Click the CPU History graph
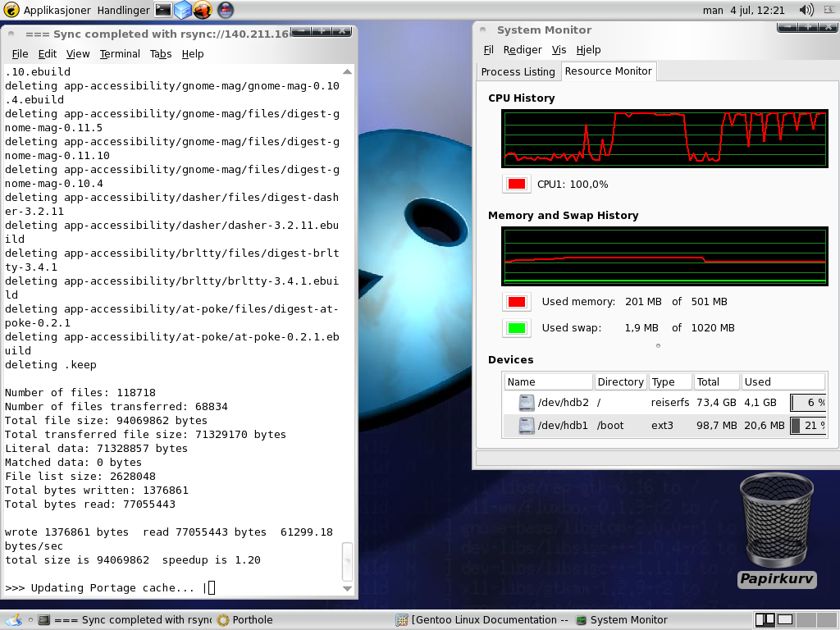This screenshot has height=630, width=840. point(664,139)
